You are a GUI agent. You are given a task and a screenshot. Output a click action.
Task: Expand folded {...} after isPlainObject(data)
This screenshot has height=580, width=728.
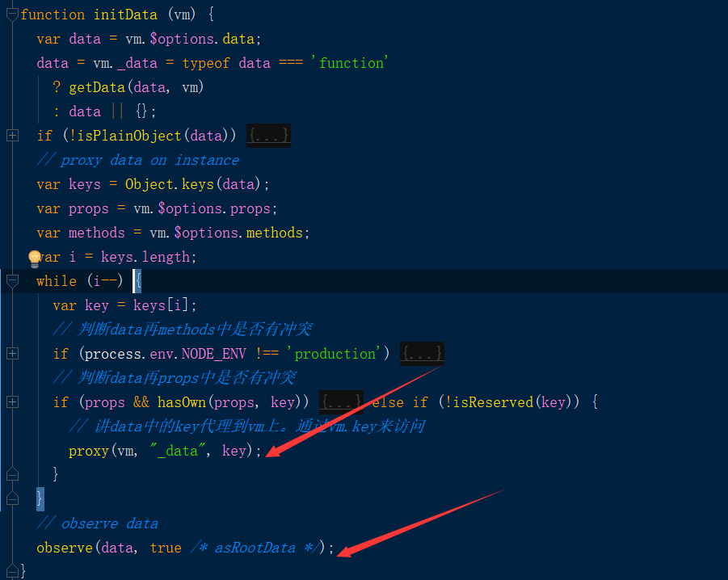tap(268, 136)
